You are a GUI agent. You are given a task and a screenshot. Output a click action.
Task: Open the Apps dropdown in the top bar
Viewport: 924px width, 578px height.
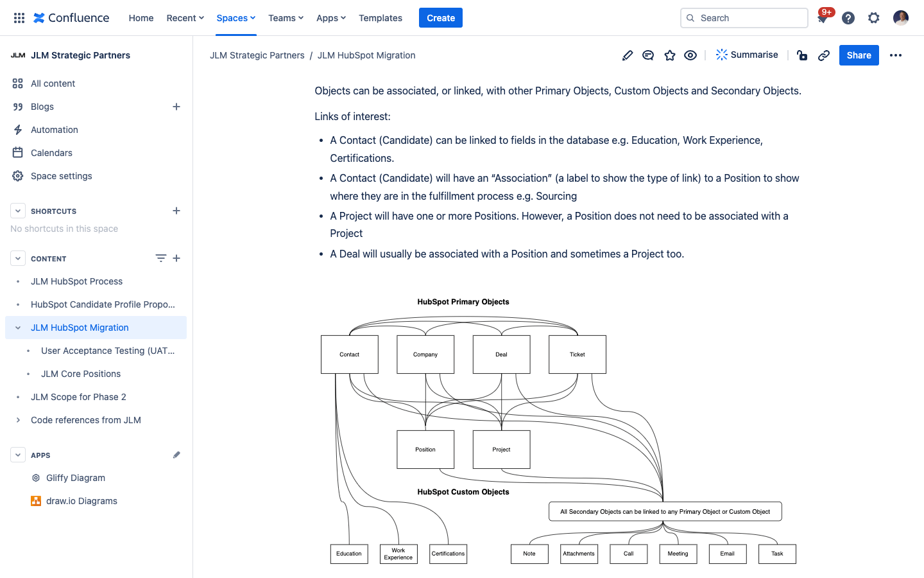click(x=331, y=18)
